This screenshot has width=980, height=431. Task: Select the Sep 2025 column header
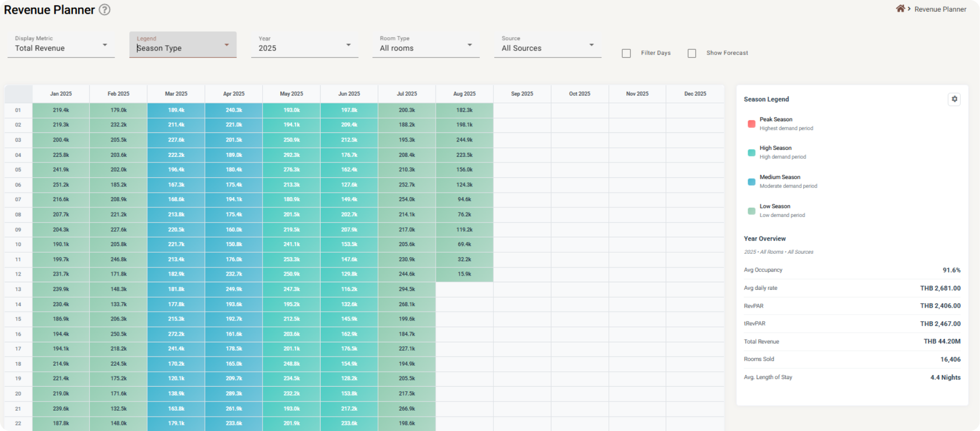click(522, 94)
